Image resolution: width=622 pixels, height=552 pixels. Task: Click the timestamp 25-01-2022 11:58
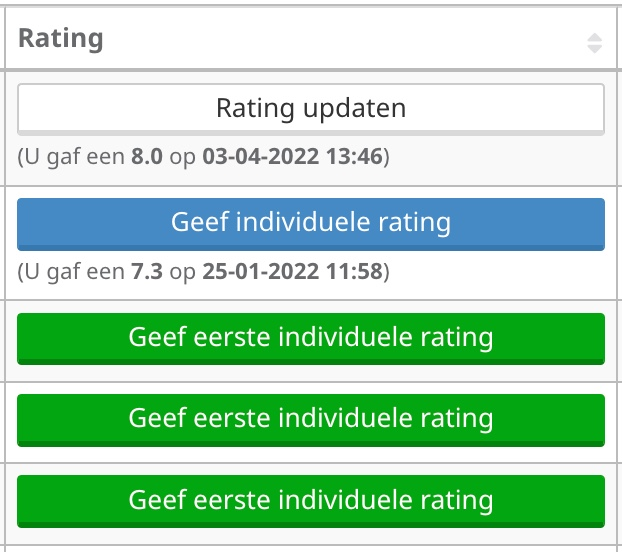pos(293,271)
